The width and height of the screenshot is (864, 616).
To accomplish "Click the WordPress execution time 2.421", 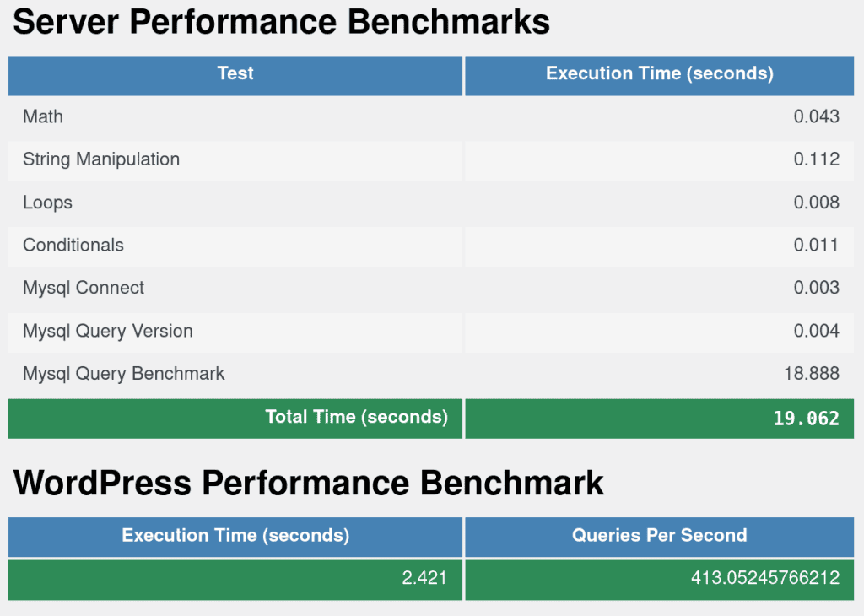I will [424, 578].
